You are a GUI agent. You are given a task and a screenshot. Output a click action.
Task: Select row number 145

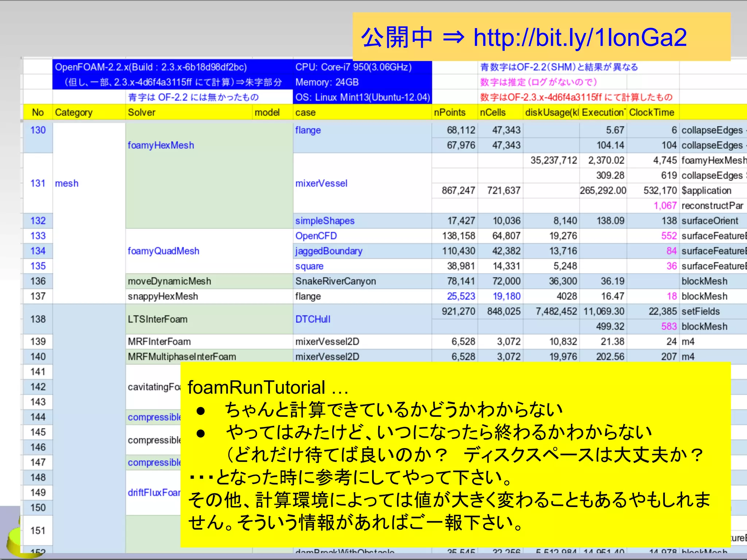click(x=38, y=432)
